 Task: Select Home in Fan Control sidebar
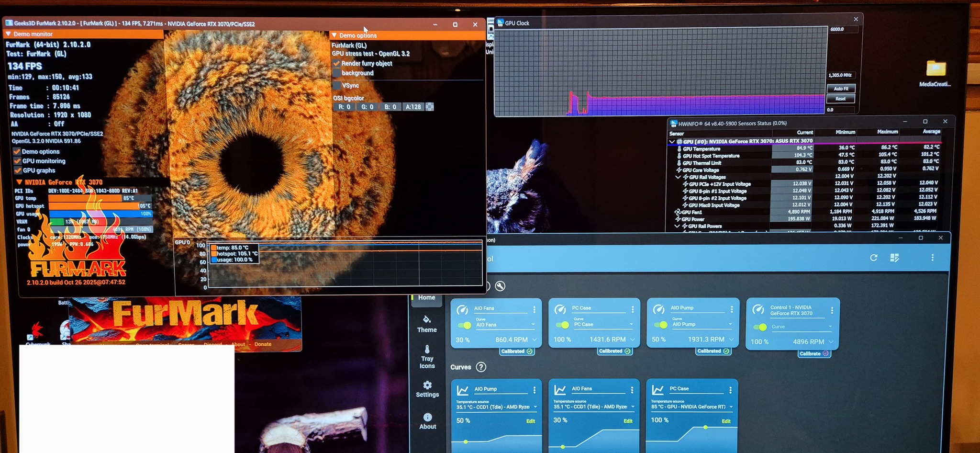(427, 297)
